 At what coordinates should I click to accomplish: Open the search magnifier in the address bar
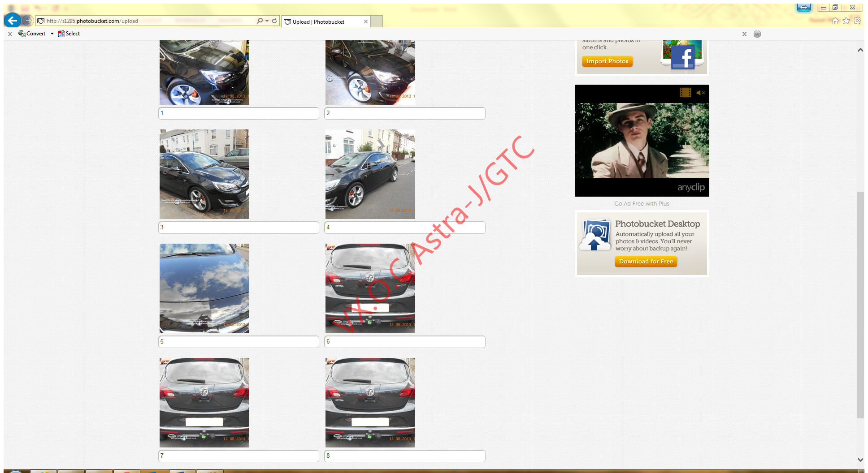pyautogui.click(x=260, y=21)
